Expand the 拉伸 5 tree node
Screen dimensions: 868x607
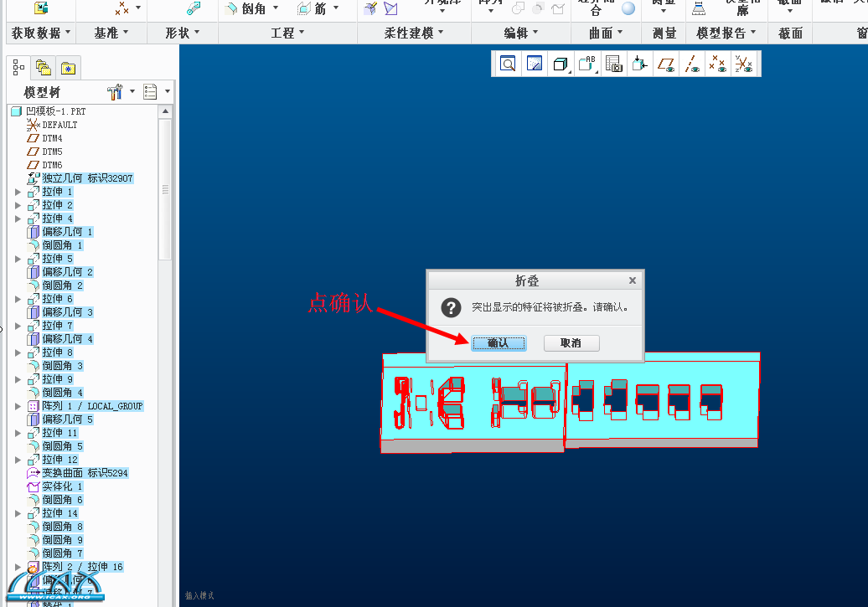coord(18,259)
